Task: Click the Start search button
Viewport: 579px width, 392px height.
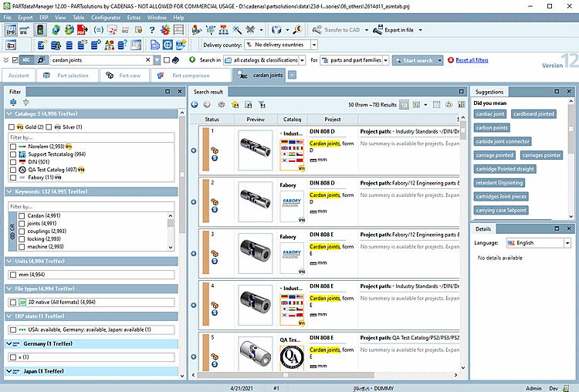Action: coord(414,59)
